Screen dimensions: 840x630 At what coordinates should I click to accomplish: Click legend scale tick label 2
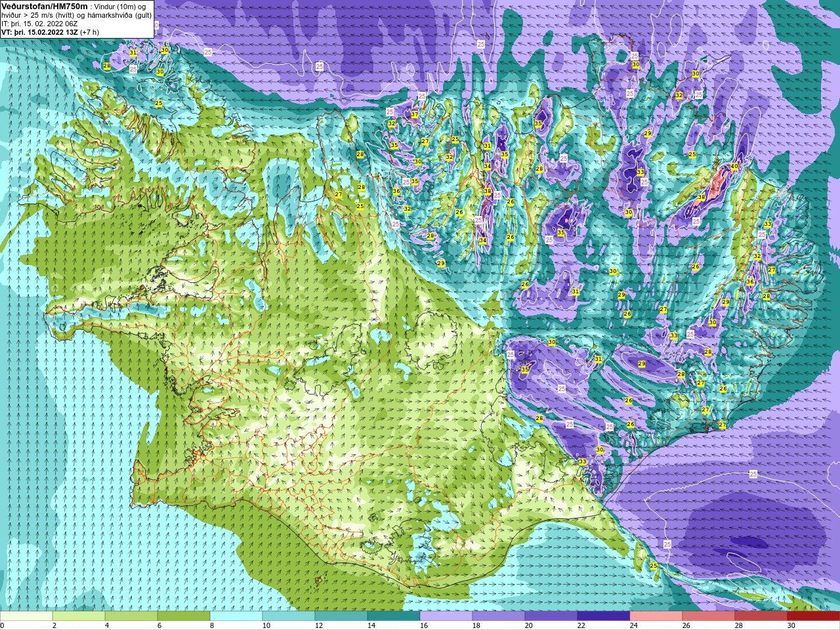coord(54,625)
